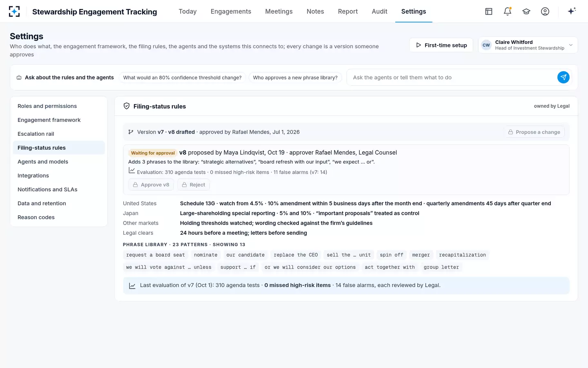This screenshot has width=588, height=368.
Task: Start First-time setup
Action: click(441, 45)
